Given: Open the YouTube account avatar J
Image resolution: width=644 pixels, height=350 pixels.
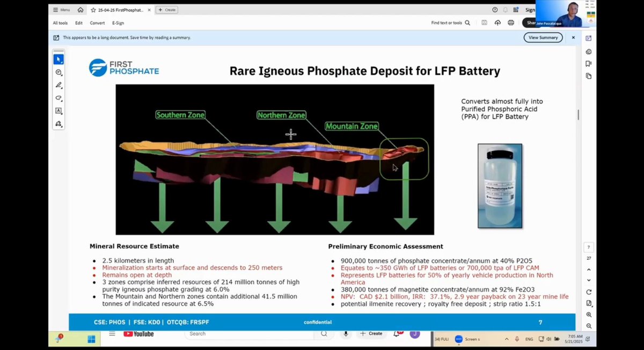Looking at the screenshot, I should [x=414, y=333].
